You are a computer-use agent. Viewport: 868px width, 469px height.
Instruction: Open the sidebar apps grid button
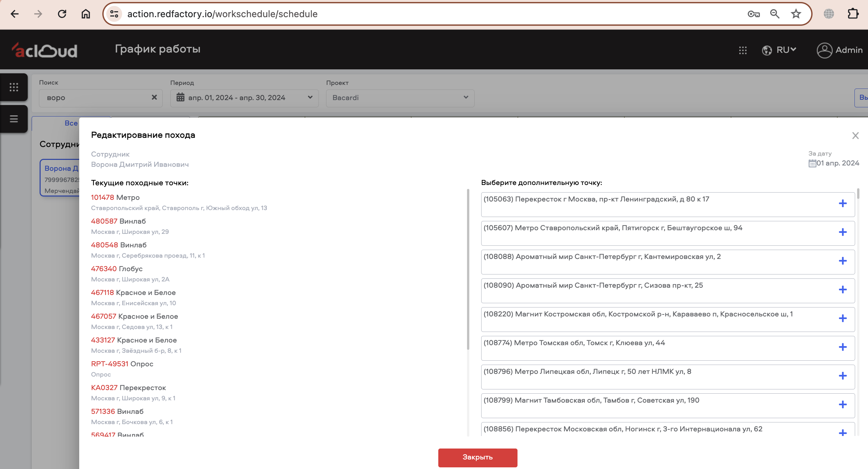tap(14, 87)
